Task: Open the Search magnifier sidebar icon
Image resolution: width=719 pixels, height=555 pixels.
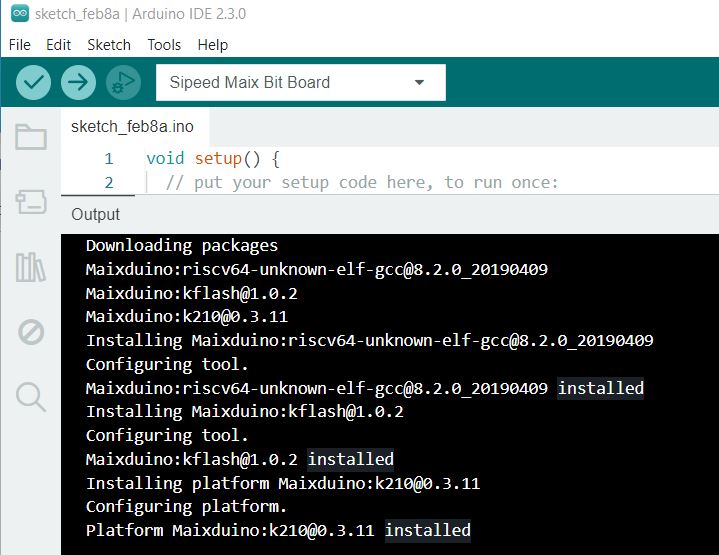Action: click(x=31, y=397)
